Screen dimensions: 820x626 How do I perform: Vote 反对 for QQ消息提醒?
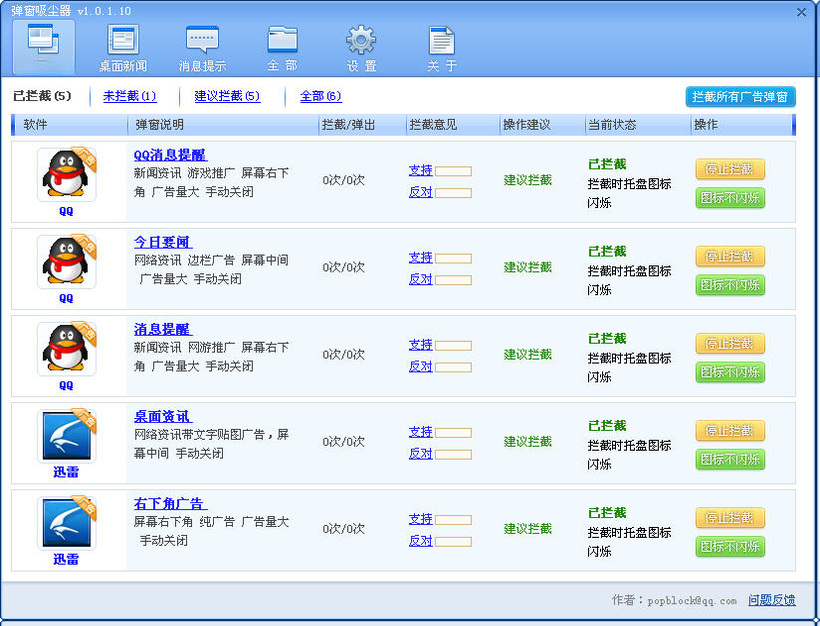coord(420,192)
